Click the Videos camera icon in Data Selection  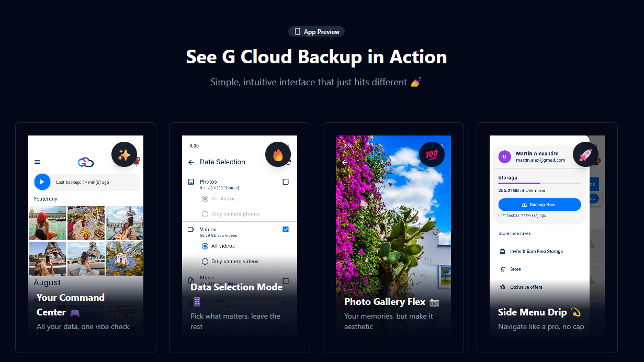pyautogui.click(x=191, y=230)
